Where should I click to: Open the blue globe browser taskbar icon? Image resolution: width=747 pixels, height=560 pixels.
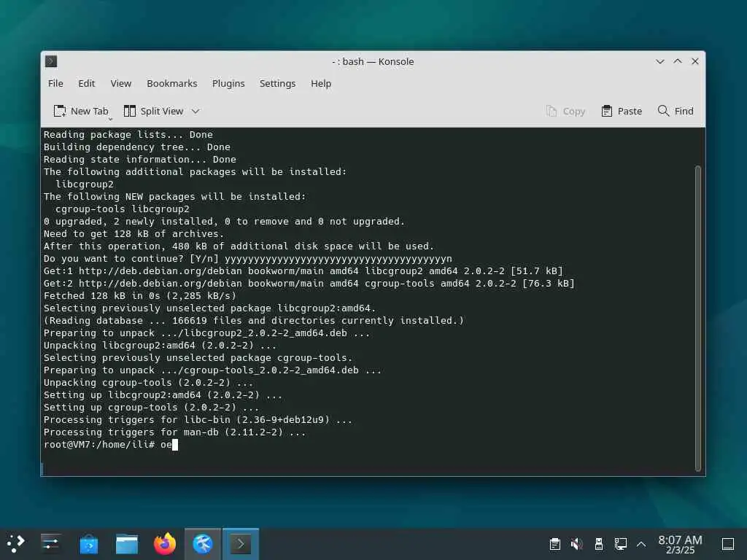point(203,543)
